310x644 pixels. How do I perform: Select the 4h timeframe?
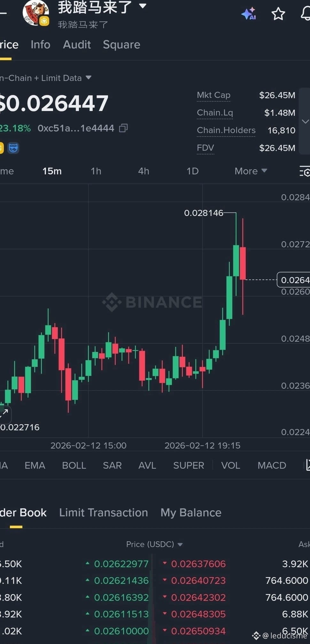[x=143, y=171]
